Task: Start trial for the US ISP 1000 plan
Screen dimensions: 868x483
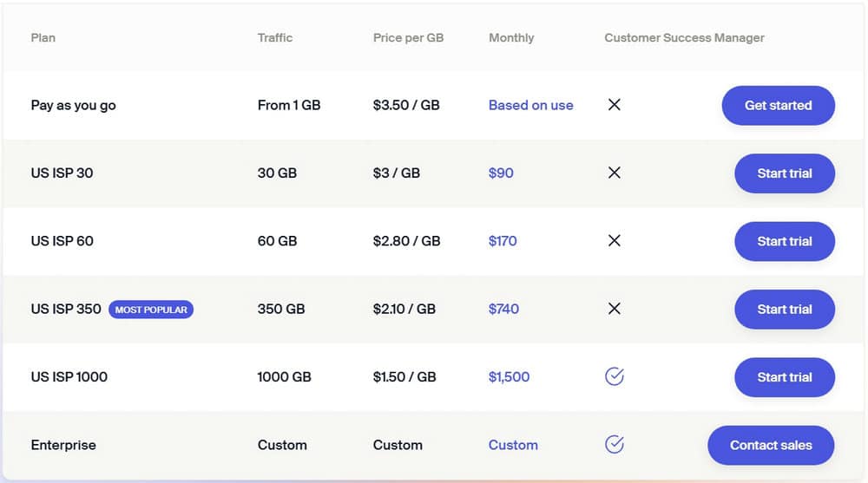Action: coord(785,377)
